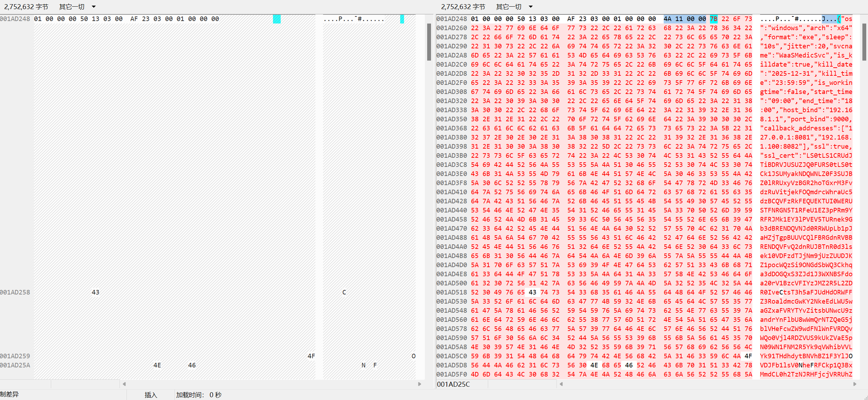Viewport: 868px width, 400px height.
Task: Select cyan-highlighted 7B byte in right pane
Action: (x=713, y=19)
